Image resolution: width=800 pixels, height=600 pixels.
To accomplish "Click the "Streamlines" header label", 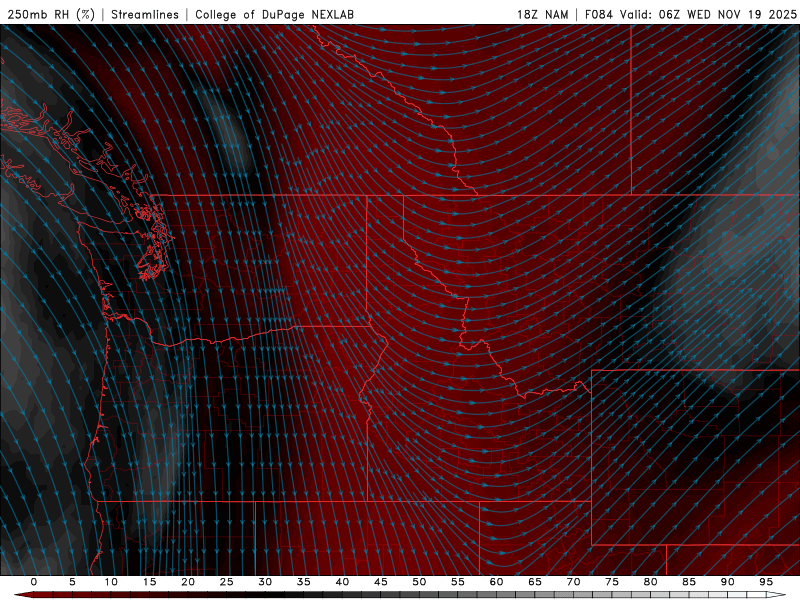I will (145, 14).
